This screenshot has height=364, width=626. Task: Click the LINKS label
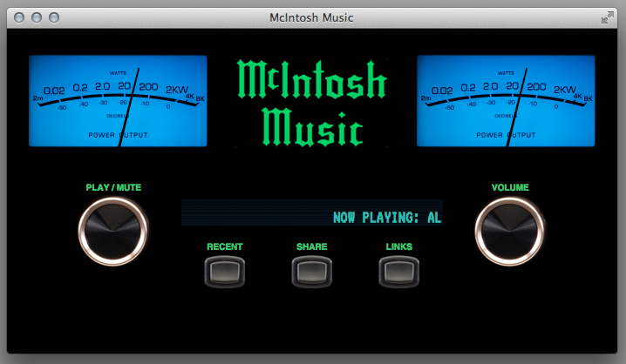[x=398, y=246]
